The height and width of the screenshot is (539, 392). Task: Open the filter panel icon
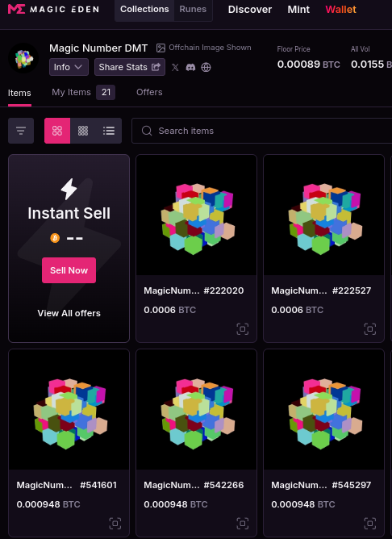tap(21, 131)
